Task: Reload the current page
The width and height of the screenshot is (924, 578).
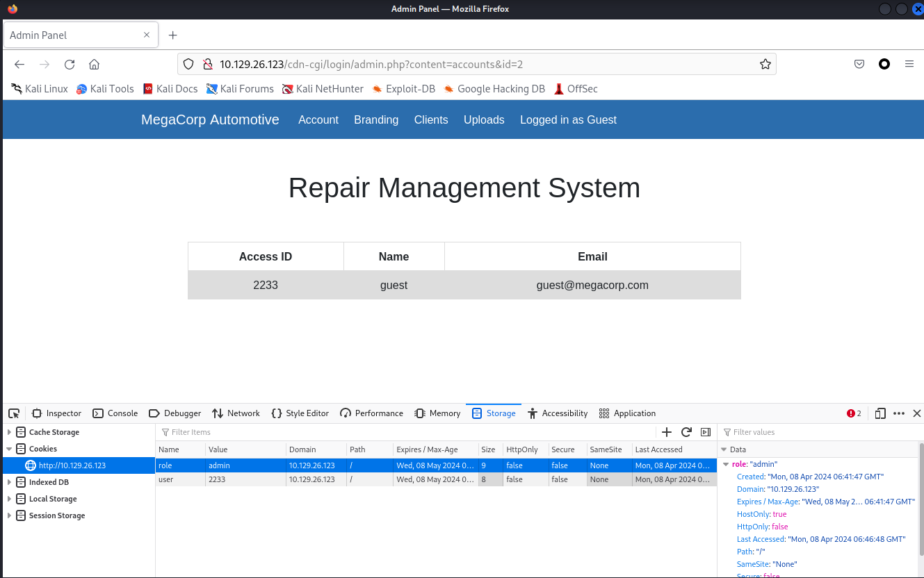Action: tap(70, 64)
